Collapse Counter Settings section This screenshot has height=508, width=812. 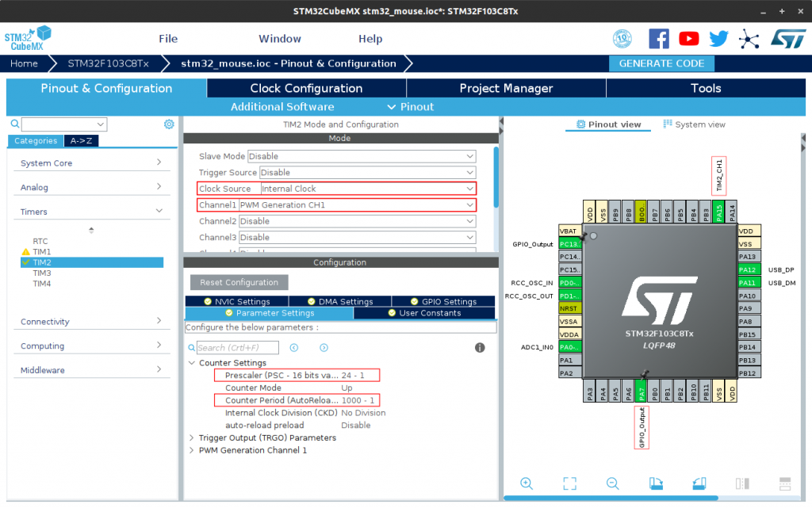click(192, 363)
